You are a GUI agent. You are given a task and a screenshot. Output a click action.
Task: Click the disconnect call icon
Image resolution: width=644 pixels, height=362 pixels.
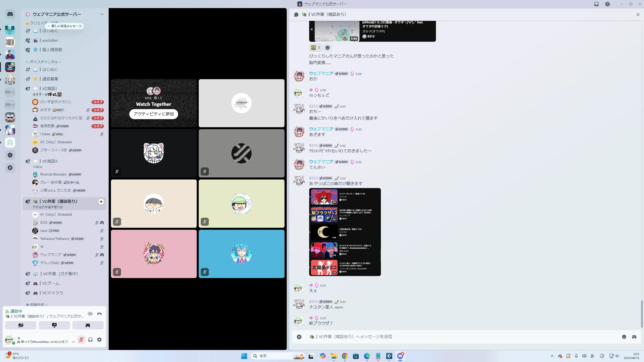coord(99,314)
